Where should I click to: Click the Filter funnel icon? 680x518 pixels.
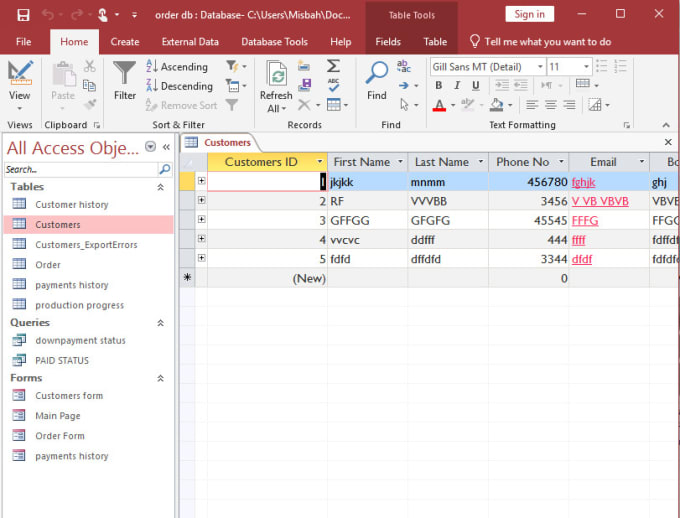[x=124, y=72]
